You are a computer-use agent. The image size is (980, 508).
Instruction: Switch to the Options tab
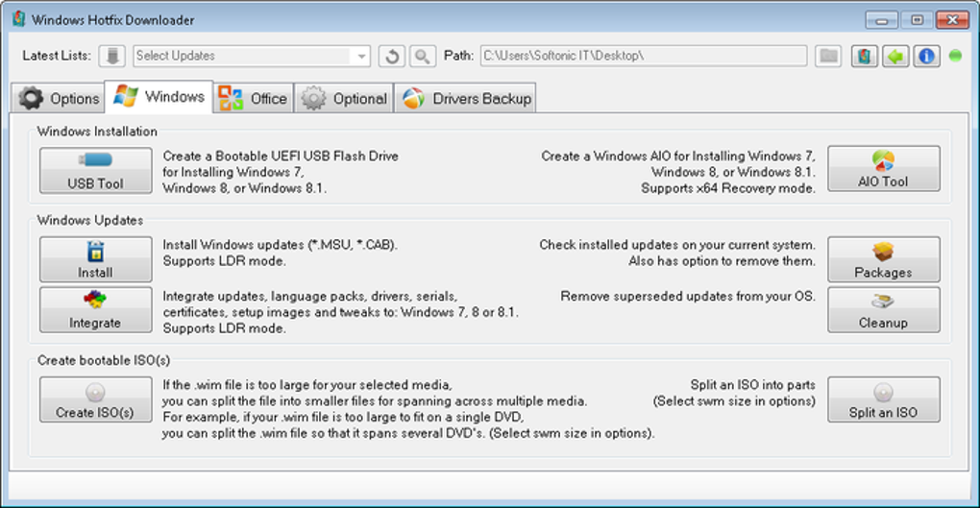click(58, 98)
